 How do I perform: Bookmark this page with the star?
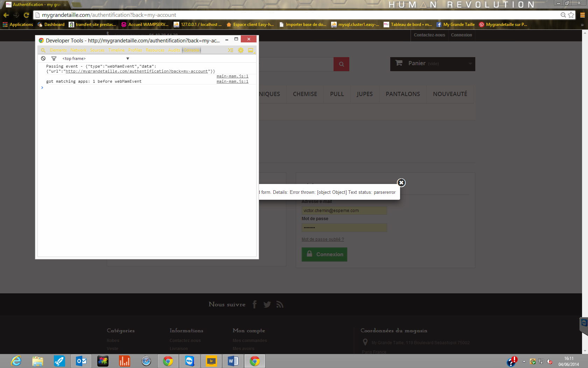click(571, 15)
